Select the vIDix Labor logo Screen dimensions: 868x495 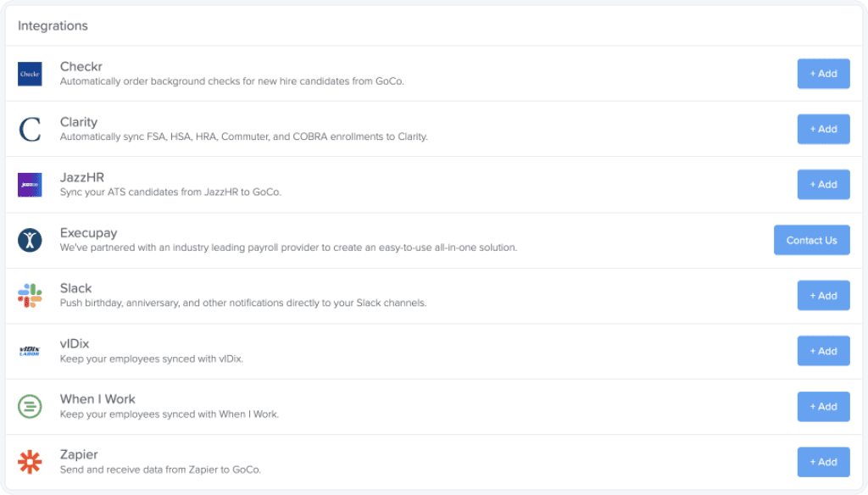(30, 351)
